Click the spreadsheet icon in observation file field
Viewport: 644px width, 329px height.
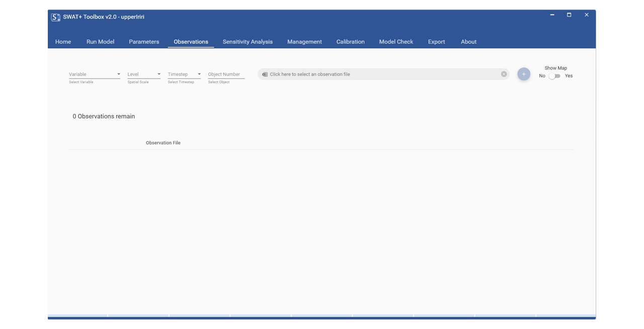tap(265, 75)
